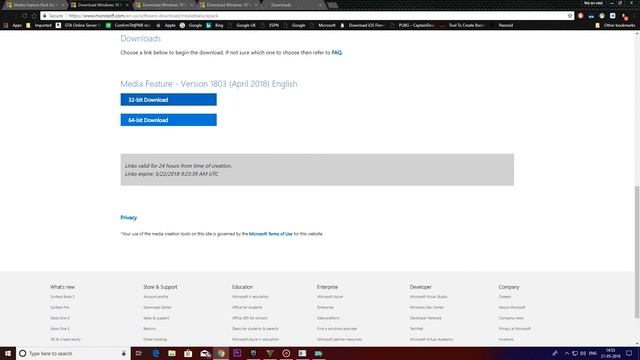The image size is (640, 360).
Task: Click the volume icon in the system tray
Action: (583, 353)
